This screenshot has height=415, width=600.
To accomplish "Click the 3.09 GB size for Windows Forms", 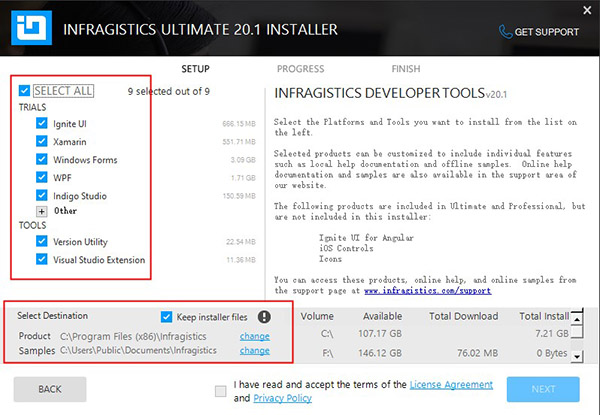I will pyautogui.click(x=243, y=160).
